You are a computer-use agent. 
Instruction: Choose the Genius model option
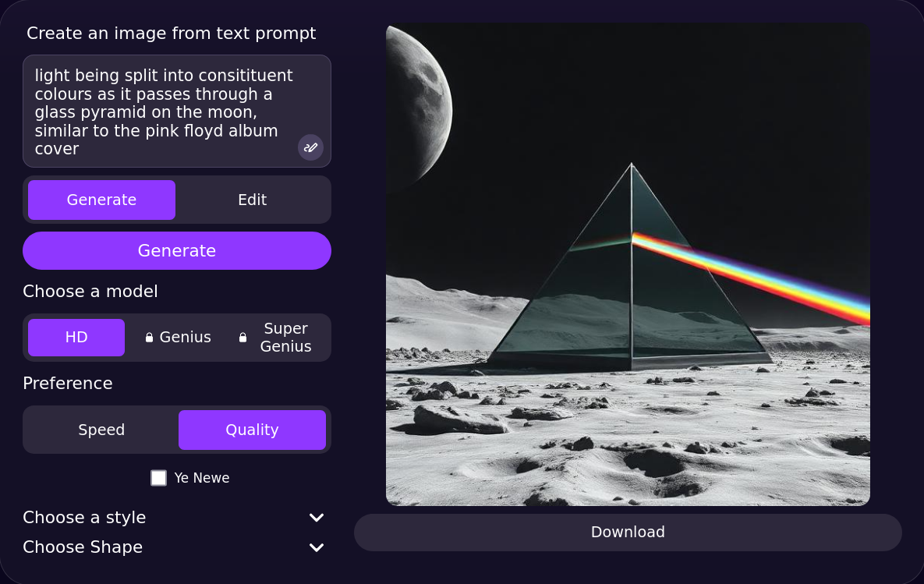178,337
